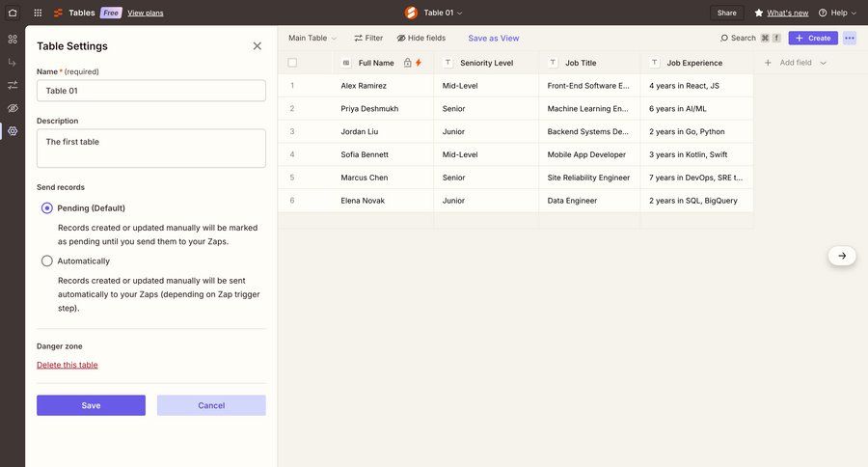Click the Hide fields option

click(421, 38)
